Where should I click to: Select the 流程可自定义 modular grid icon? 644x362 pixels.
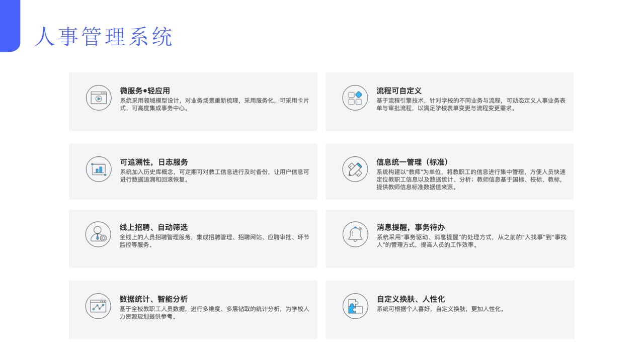click(x=355, y=98)
